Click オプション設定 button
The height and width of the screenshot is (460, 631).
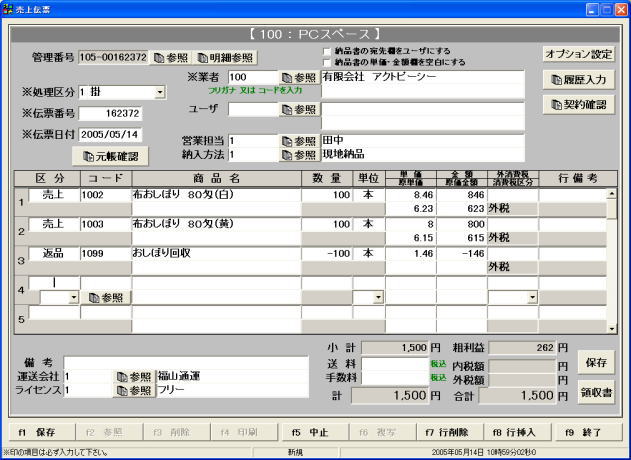click(x=579, y=54)
